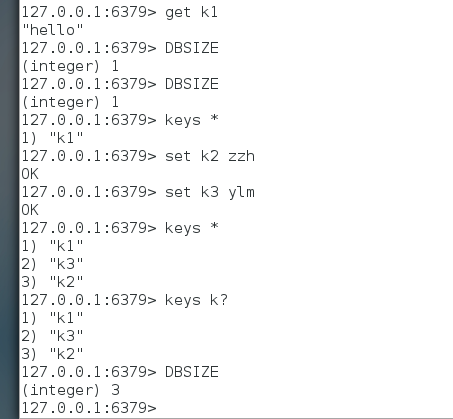Image resolution: width=453 pixels, height=419 pixels.
Task: Click the final DBSIZE command
Action: pyautogui.click(x=192, y=372)
